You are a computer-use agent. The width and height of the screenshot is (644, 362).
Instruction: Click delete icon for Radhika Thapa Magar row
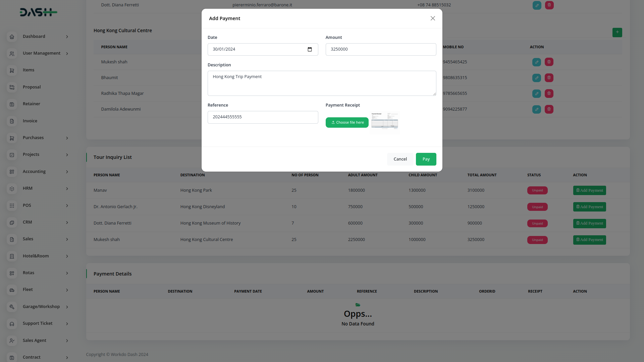(549, 94)
